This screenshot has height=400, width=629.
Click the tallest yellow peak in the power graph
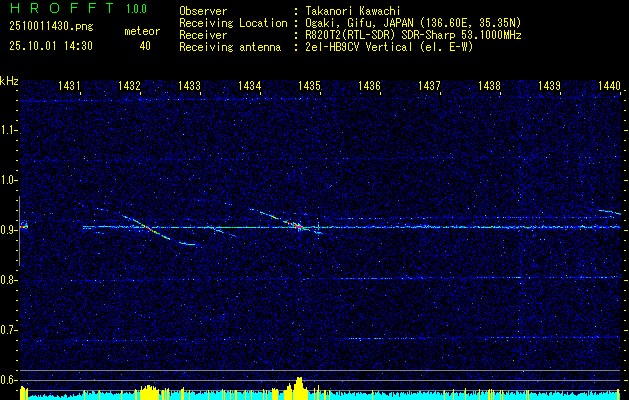pyautogui.click(x=298, y=386)
